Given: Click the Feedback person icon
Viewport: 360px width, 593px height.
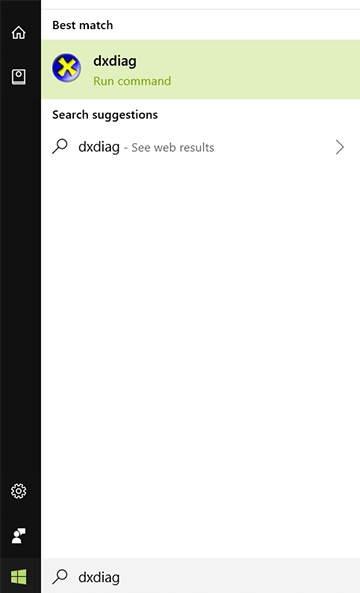Looking at the screenshot, I should pos(19,536).
